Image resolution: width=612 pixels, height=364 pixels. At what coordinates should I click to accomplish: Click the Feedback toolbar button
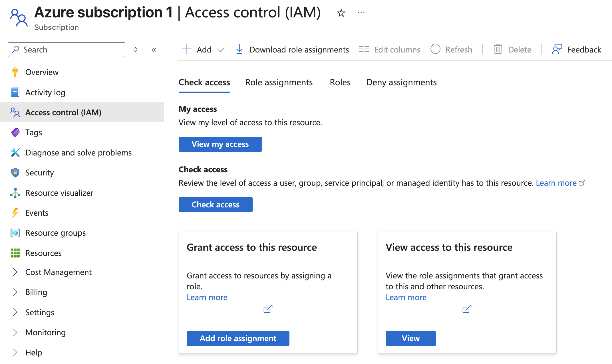click(576, 50)
